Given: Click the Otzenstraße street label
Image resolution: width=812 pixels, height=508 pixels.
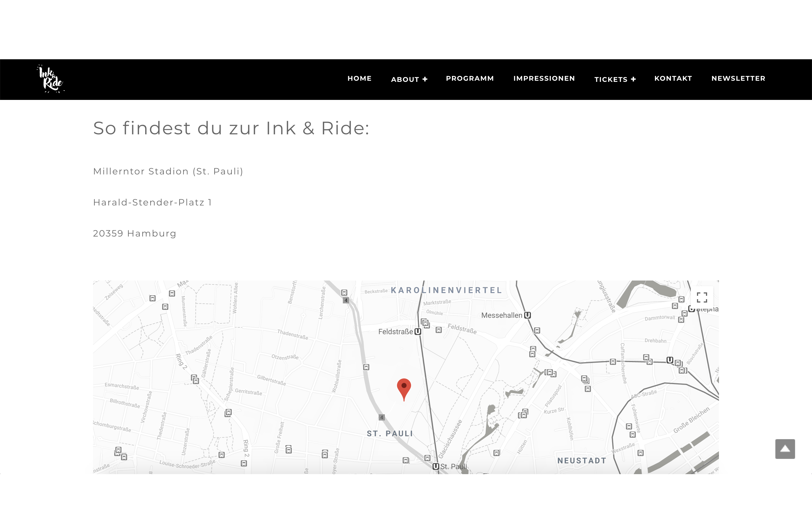Looking at the screenshot, I should point(285,357).
